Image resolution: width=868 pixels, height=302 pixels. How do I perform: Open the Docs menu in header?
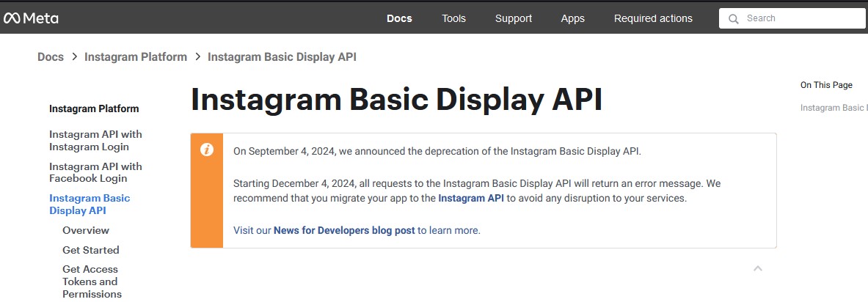pyautogui.click(x=399, y=18)
